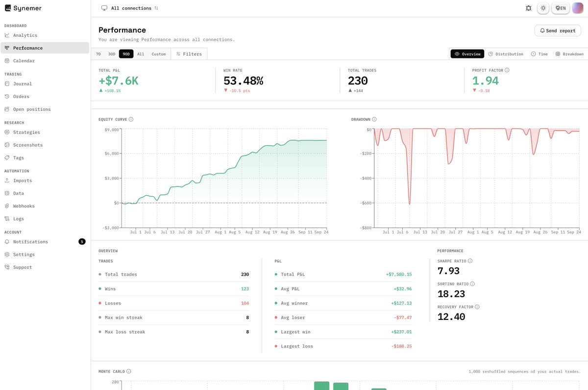The height and width of the screenshot is (390, 588).
Task: Select the 30D time range
Action: click(112, 54)
